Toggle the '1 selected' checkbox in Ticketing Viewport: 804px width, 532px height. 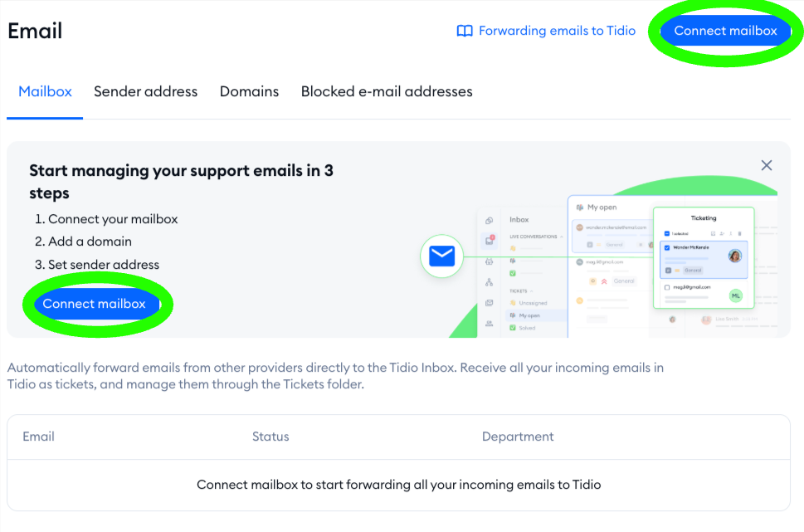coord(666,234)
